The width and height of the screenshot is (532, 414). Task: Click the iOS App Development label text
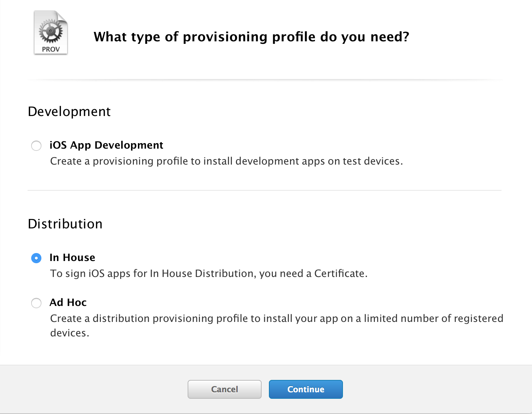click(106, 145)
